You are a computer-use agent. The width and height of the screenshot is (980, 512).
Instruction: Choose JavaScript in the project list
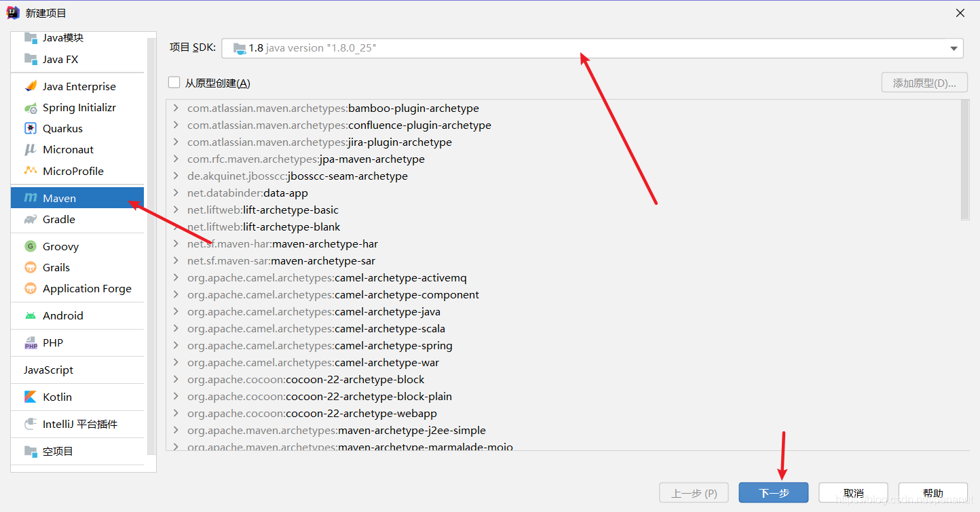77,370
